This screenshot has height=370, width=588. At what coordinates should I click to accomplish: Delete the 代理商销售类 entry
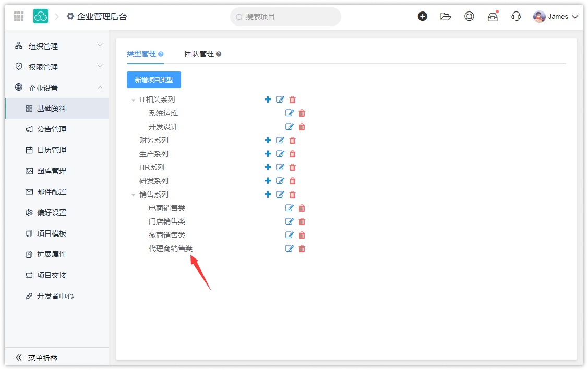(x=302, y=249)
